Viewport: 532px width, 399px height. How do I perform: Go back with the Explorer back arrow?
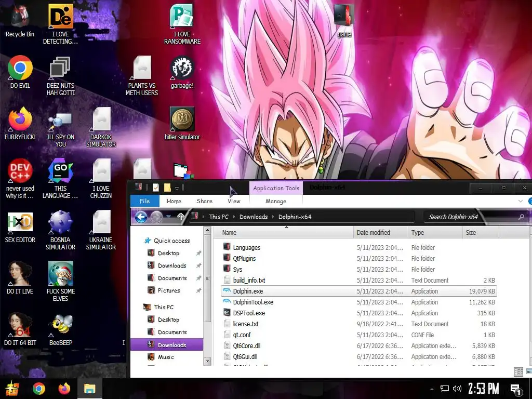click(x=141, y=217)
